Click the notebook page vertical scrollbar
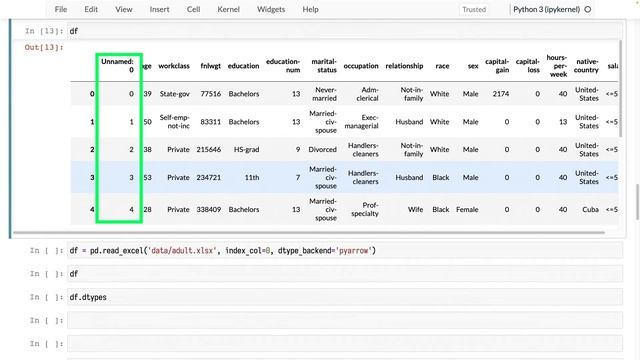640x360 pixels. (x=638, y=202)
